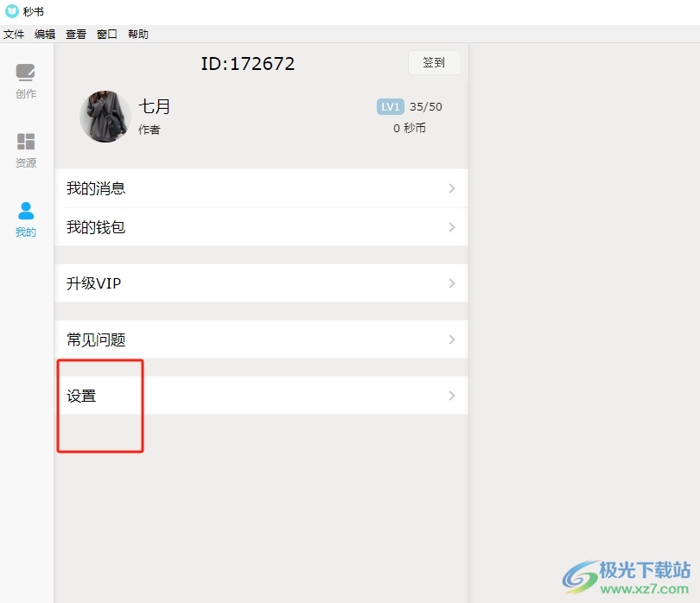
Task: Expand 升级VIP chevron arrow
Action: (452, 283)
